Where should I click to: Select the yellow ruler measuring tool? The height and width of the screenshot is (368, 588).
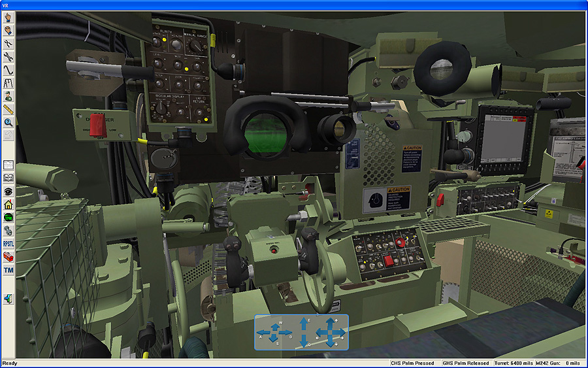pyautogui.click(x=8, y=109)
